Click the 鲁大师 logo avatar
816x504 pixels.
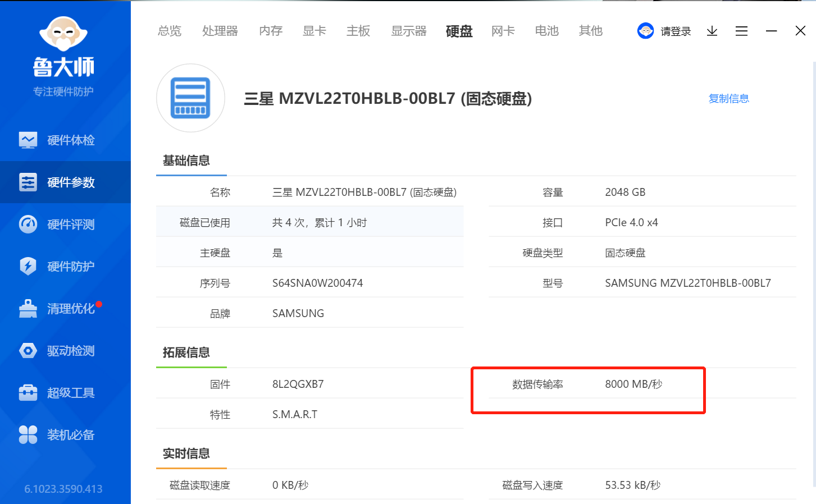(63, 34)
